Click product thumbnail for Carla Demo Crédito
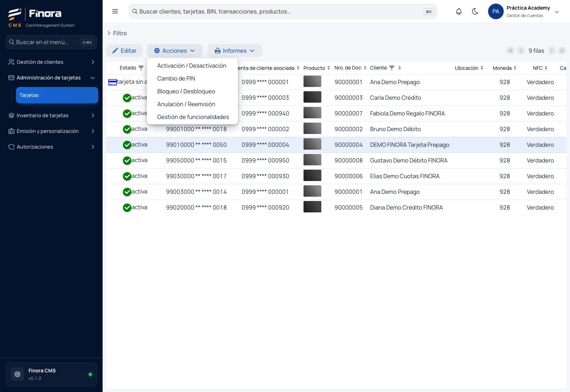The width and height of the screenshot is (570, 392). click(x=312, y=98)
